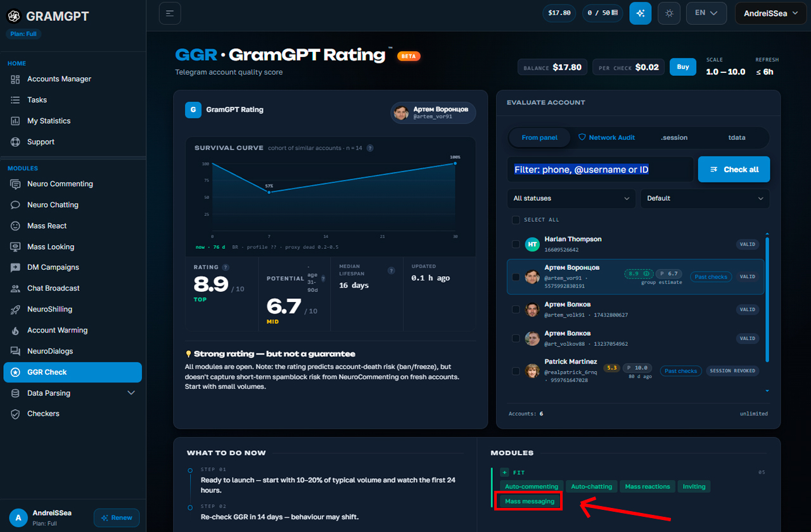The width and height of the screenshot is (811, 532).
Task: Check the @art_volkov88 account checkbox
Action: 516,338
